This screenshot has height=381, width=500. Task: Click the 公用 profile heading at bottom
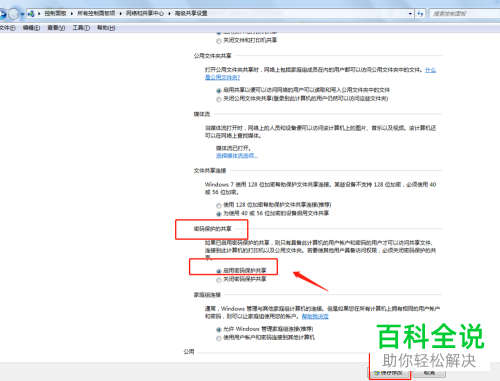click(189, 352)
